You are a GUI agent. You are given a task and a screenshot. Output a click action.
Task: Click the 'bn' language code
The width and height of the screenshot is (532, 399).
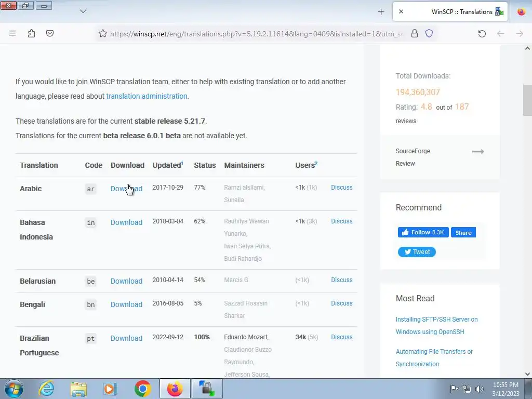click(x=90, y=304)
